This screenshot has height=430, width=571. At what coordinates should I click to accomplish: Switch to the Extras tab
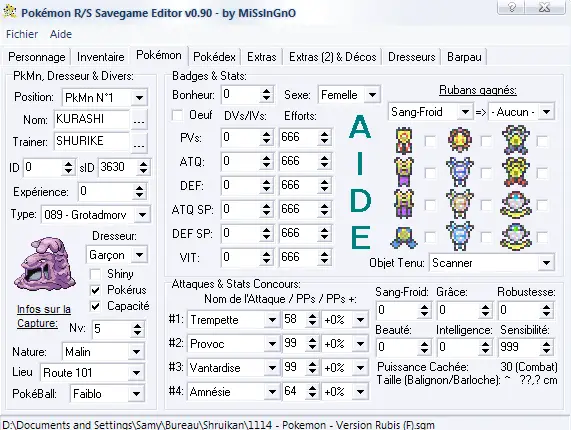pyautogui.click(x=261, y=57)
